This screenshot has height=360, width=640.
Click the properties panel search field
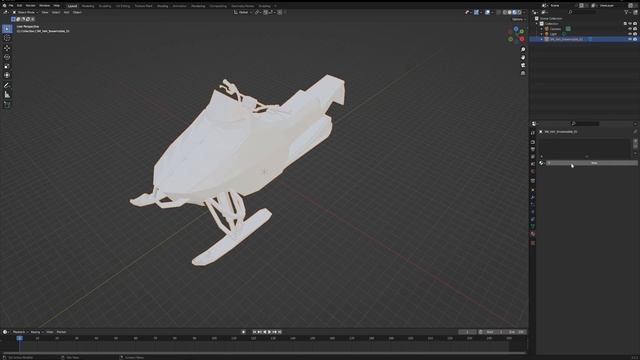586,123
